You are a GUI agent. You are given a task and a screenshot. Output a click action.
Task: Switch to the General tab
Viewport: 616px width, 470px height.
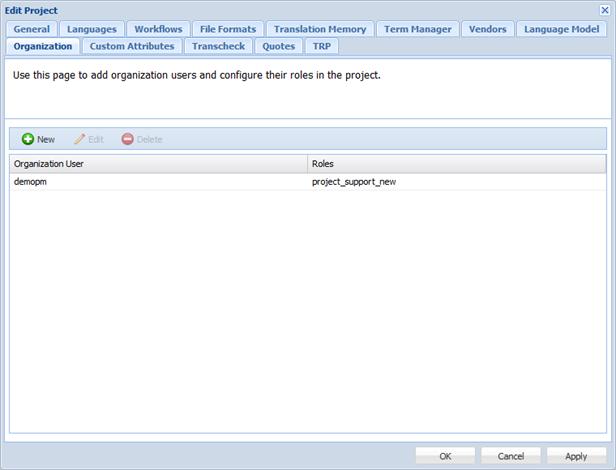pyautogui.click(x=32, y=29)
